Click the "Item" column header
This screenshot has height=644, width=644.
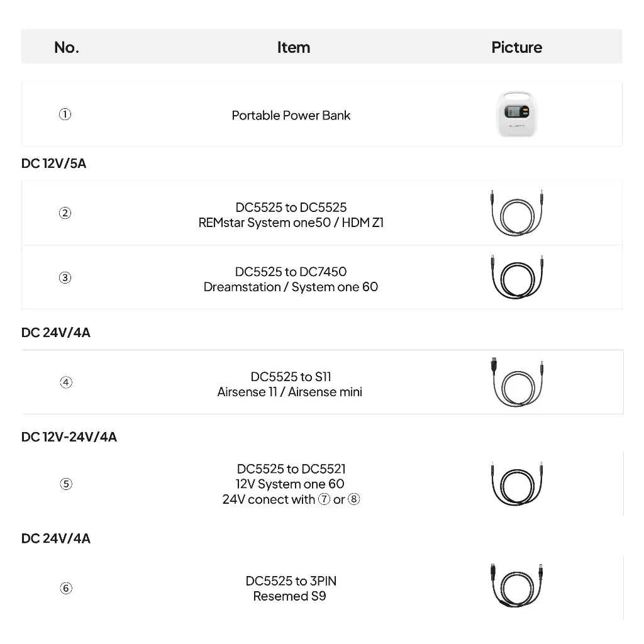tap(293, 47)
